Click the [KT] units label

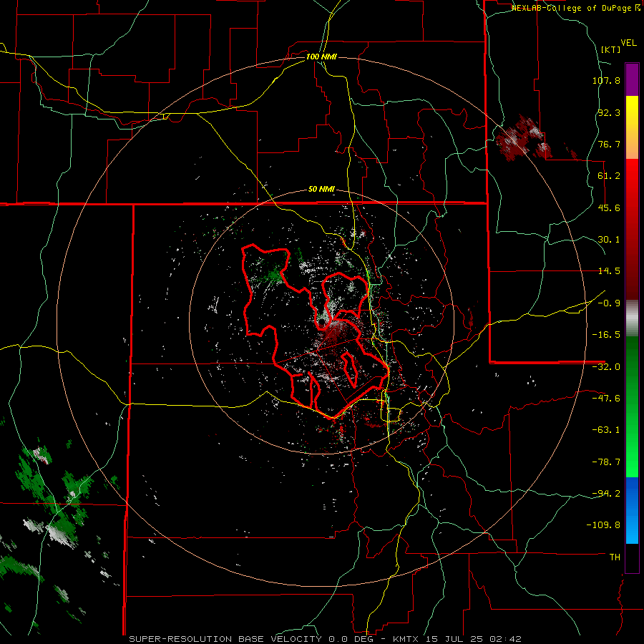pos(611,49)
